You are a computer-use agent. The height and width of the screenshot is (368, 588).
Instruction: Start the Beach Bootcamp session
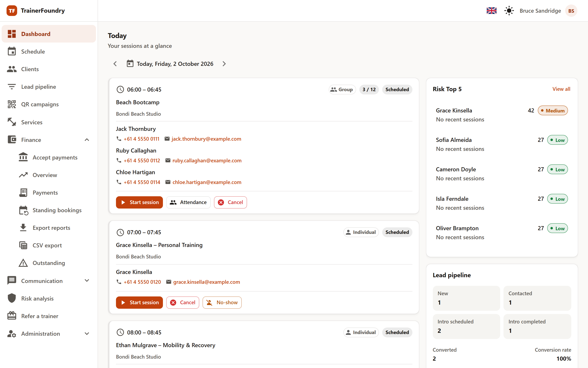coord(139,202)
